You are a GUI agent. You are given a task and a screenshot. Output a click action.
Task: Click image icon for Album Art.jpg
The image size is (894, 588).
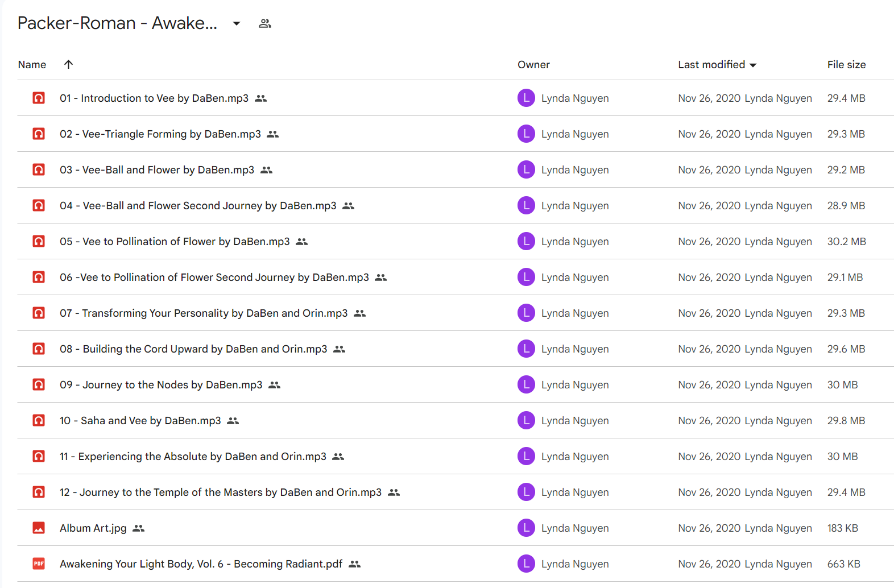(39, 528)
